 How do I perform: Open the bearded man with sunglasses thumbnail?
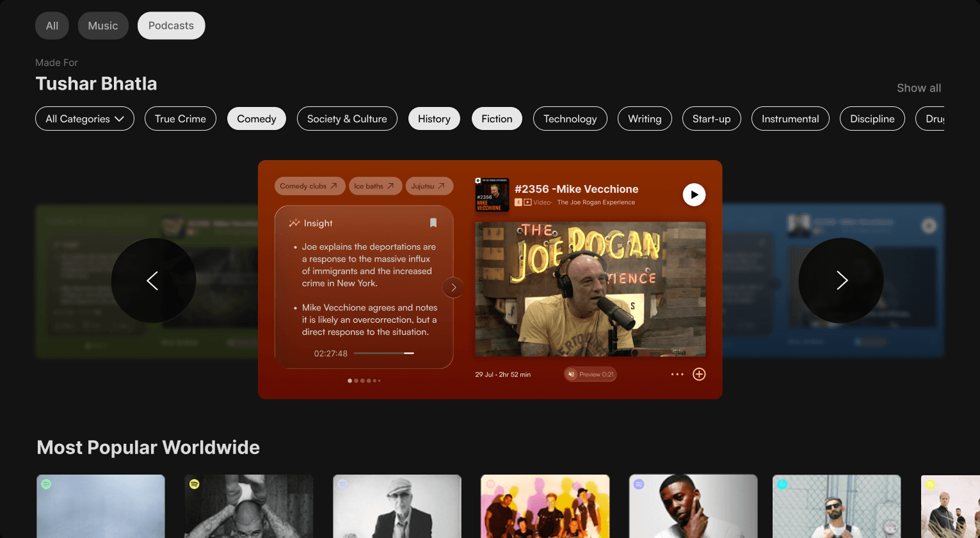click(837, 506)
